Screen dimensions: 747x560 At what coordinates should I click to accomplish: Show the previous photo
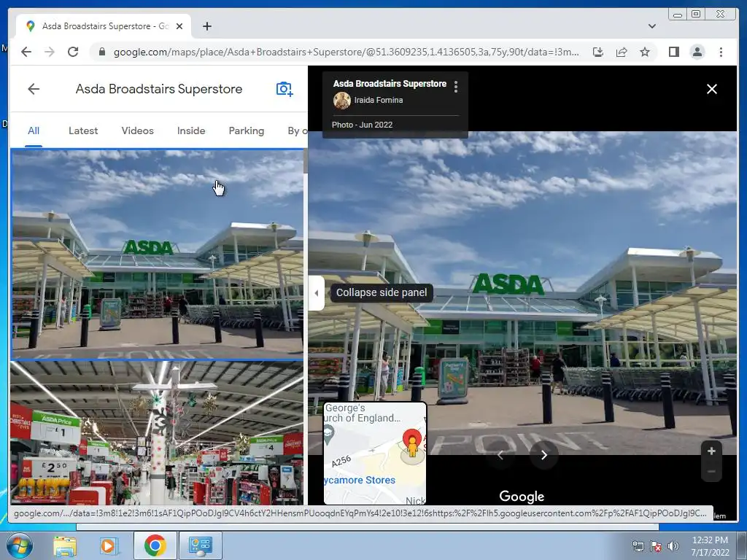[x=500, y=455]
